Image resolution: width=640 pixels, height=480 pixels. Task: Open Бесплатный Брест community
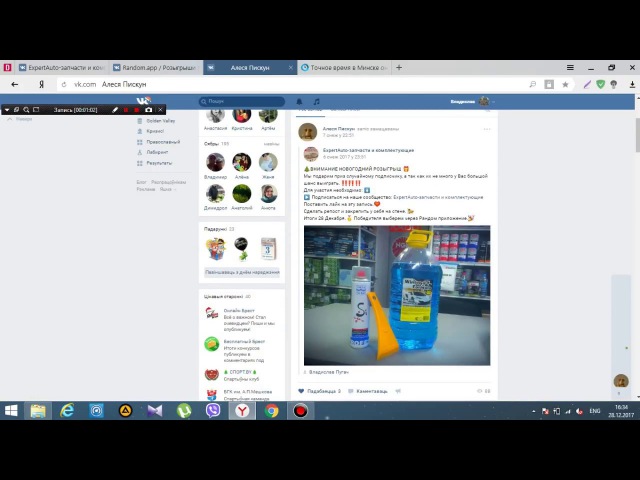point(244,341)
